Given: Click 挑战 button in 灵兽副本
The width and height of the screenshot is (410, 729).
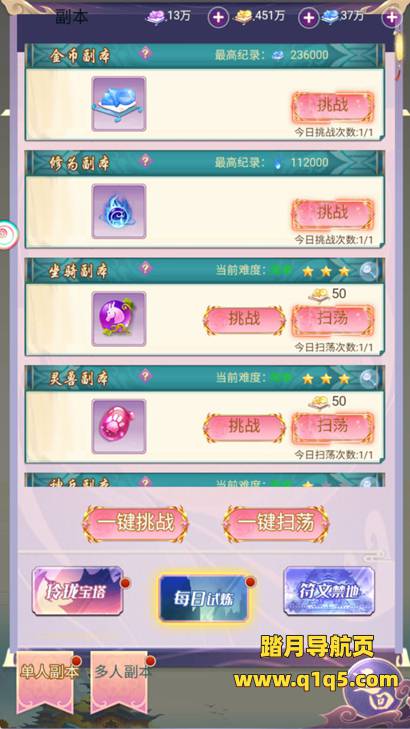Looking at the screenshot, I should point(244,427).
